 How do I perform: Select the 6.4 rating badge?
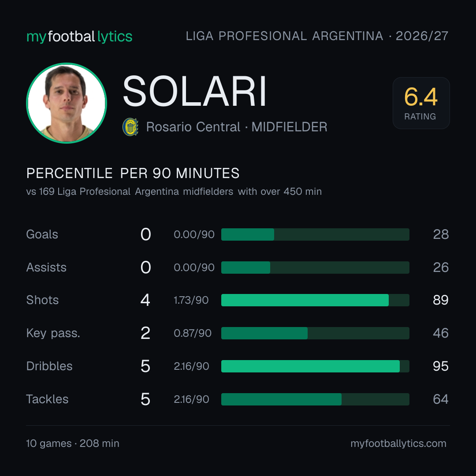tap(421, 103)
